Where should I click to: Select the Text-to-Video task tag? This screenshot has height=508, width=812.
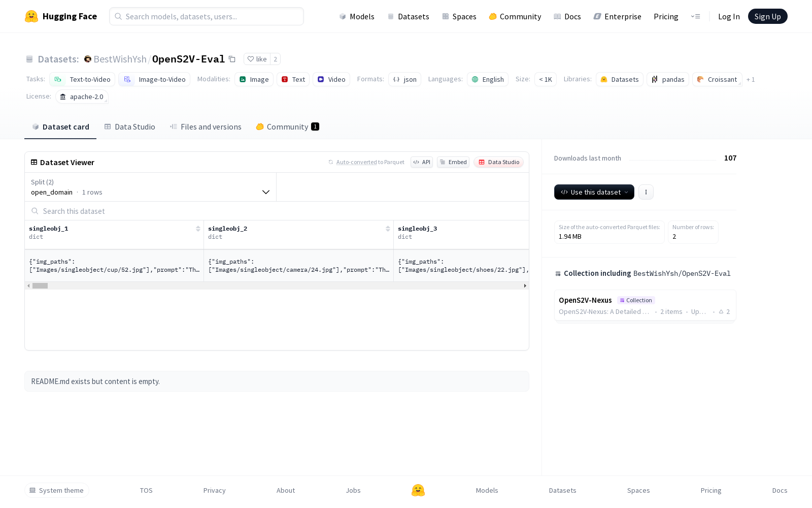82,79
